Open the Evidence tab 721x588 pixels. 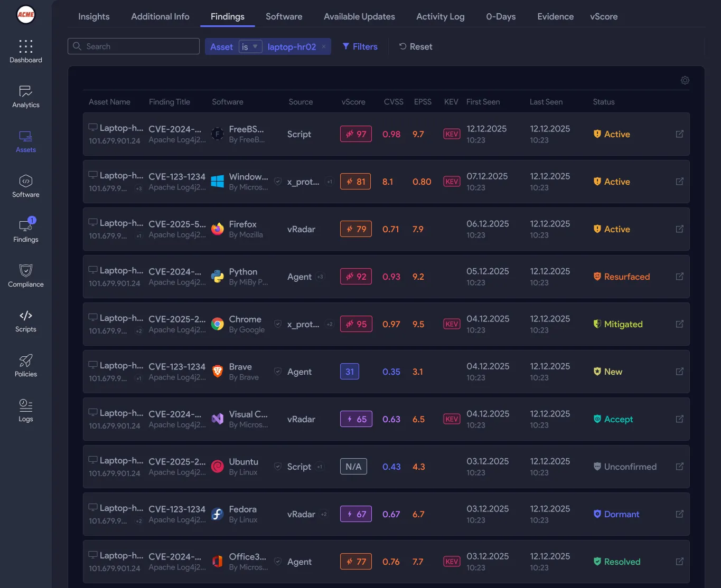[555, 16]
